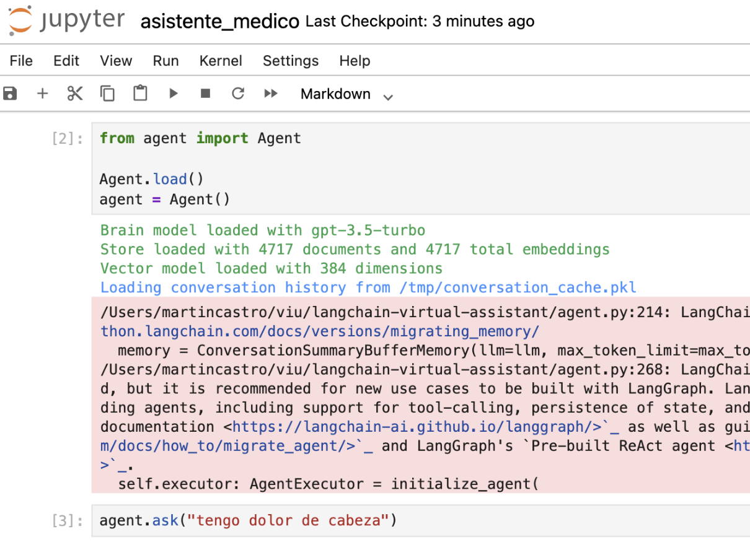This screenshot has width=750, height=560.
Task: Restart the kernel icon
Action: [238, 94]
